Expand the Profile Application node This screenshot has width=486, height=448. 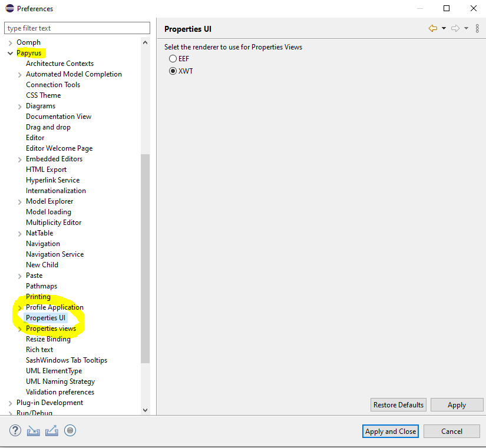tap(19, 308)
